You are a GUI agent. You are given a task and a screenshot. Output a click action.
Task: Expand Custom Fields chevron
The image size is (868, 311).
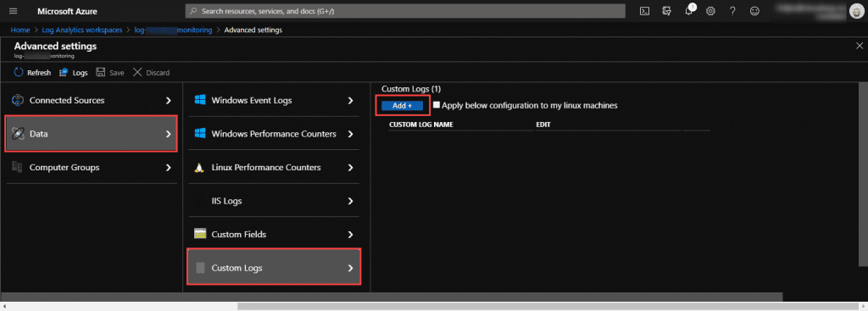(350, 234)
